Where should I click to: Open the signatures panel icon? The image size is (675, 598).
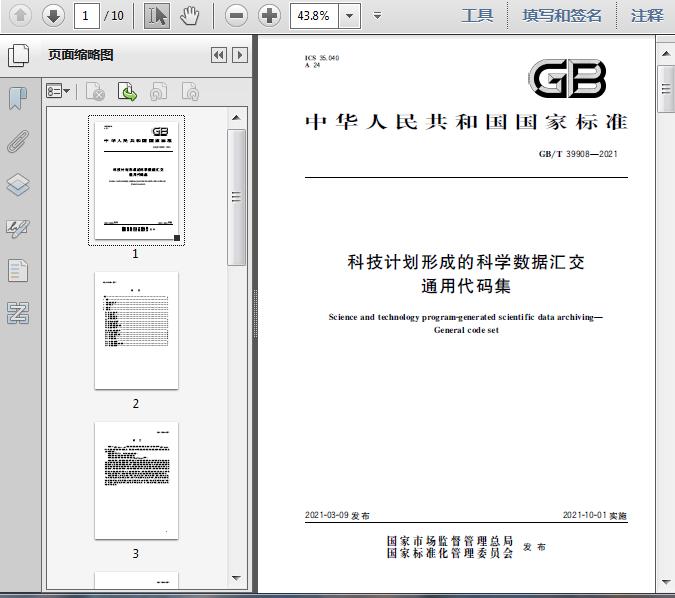click(x=18, y=229)
